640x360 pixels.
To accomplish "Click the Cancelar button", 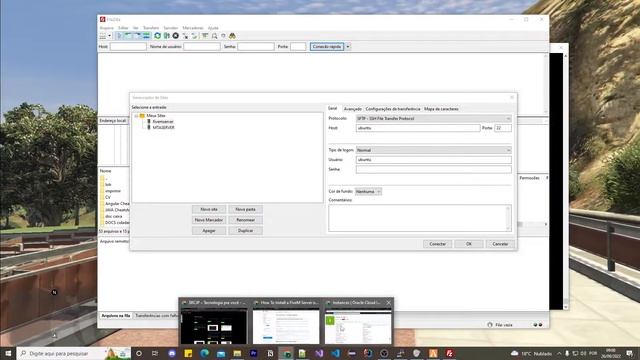I will [500, 244].
